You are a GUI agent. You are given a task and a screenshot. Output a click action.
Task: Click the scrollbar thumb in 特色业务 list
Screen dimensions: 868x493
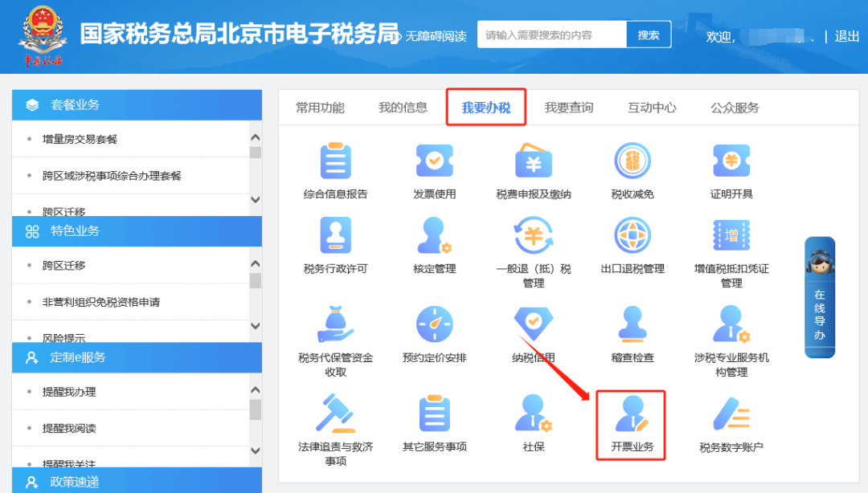(256, 281)
